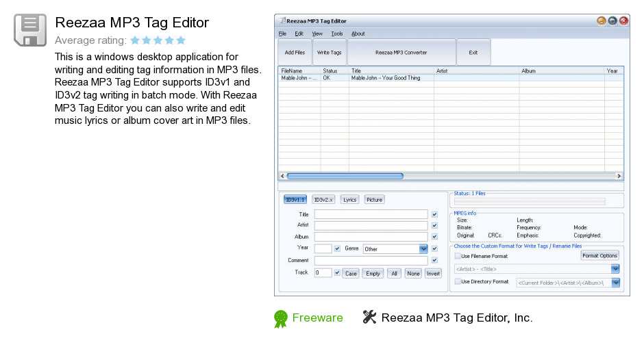The height and width of the screenshot is (349, 644).
Task: Open the File menu
Action: pyautogui.click(x=282, y=34)
